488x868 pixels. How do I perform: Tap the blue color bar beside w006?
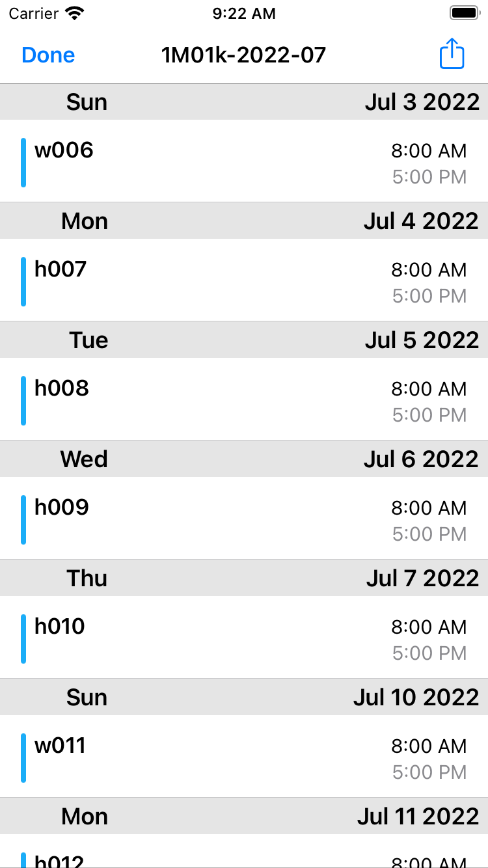(23, 163)
